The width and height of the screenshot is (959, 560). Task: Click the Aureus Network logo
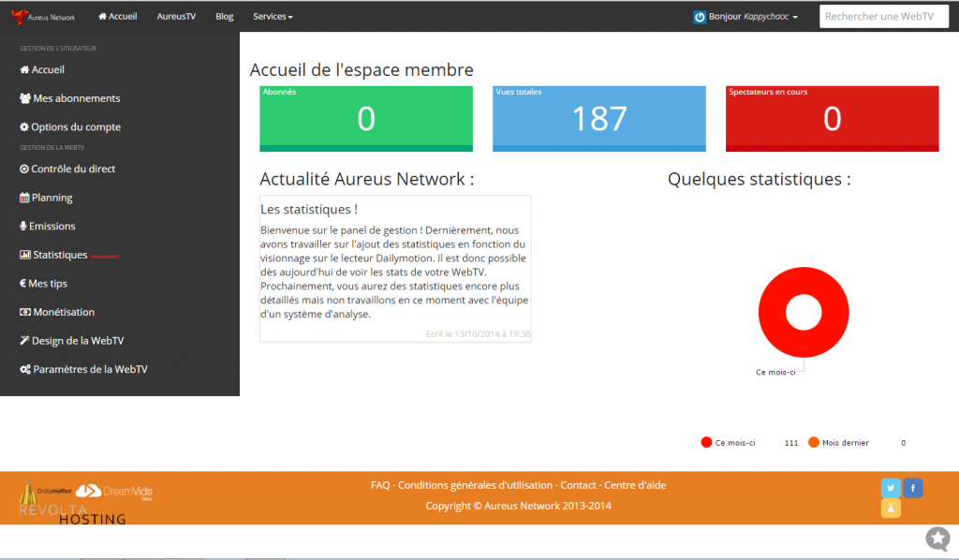point(44,17)
